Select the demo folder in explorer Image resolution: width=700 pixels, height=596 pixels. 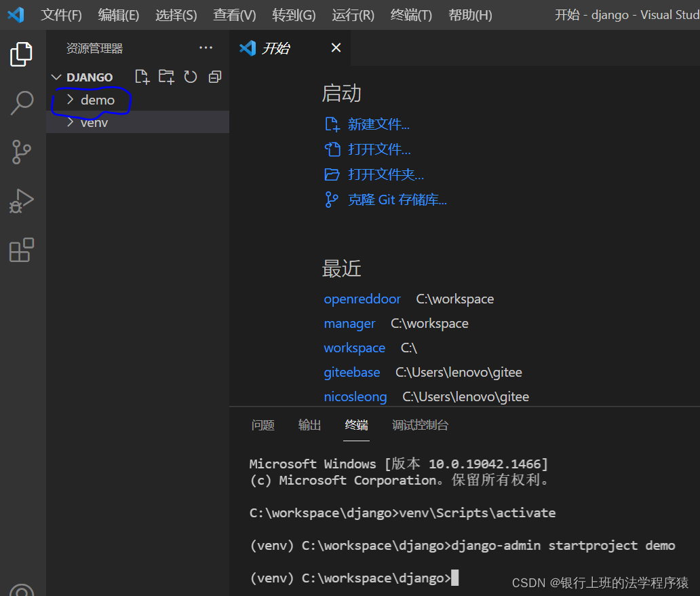point(138,100)
